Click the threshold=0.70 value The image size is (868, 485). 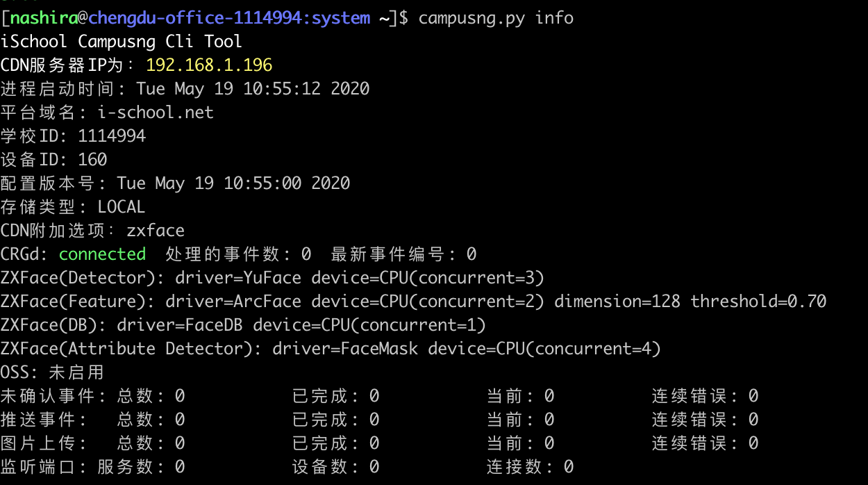pyautogui.click(x=758, y=302)
